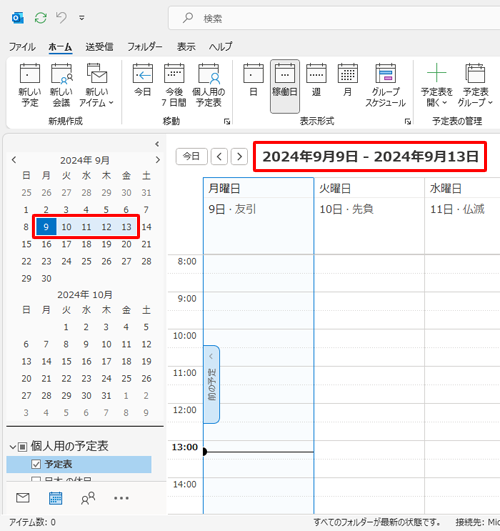The image size is (500, 531).
Task: Click the Outlook app icon in title bar
Action: pos(18,18)
